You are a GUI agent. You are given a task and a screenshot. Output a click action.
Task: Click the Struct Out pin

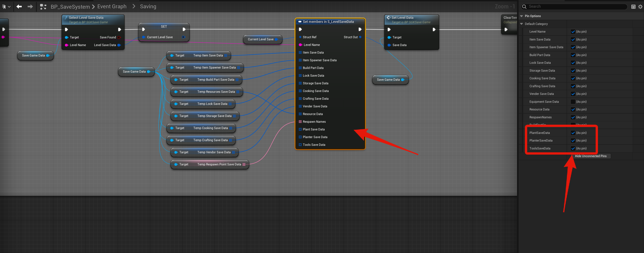tap(360, 37)
